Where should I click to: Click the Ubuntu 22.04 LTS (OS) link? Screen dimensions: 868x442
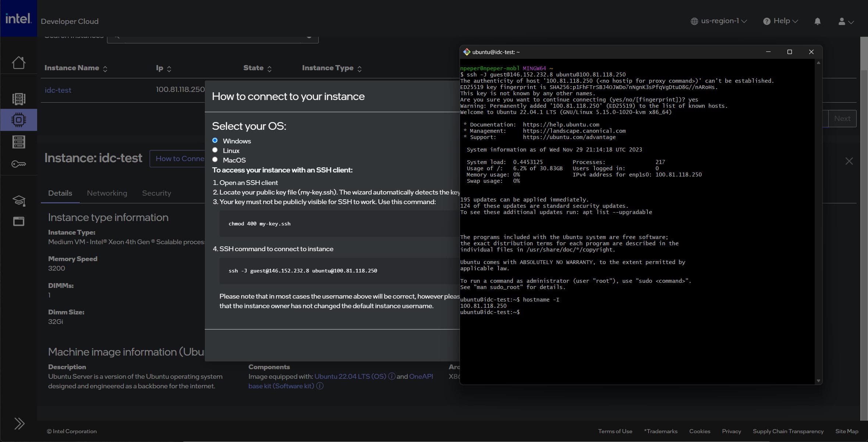(350, 376)
